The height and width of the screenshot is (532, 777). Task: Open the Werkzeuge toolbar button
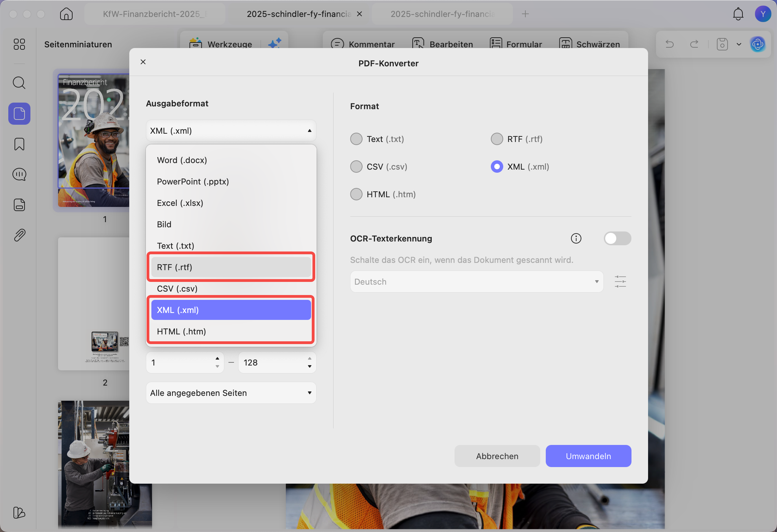point(221,44)
